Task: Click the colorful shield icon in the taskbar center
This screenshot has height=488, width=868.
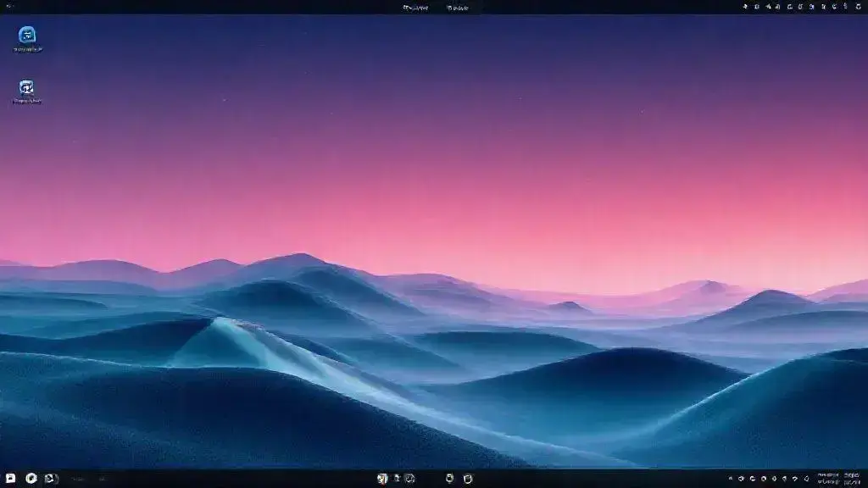Action: (x=382, y=479)
